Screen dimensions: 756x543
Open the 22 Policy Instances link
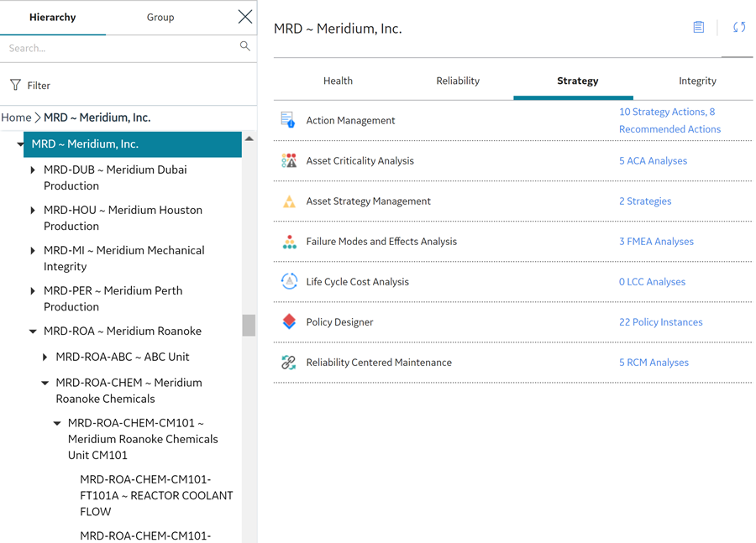[660, 322]
